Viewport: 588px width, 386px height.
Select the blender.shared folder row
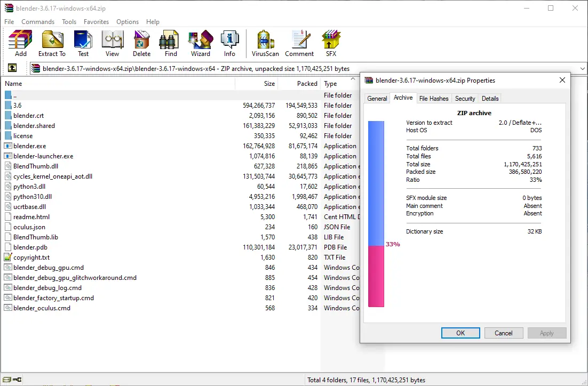[x=180, y=126]
